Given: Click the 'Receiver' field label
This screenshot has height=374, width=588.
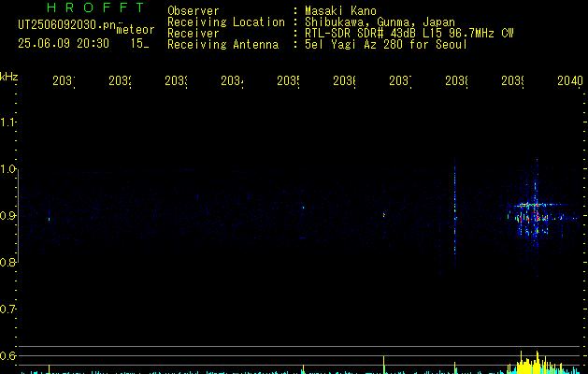Looking at the screenshot, I should (x=194, y=34).
